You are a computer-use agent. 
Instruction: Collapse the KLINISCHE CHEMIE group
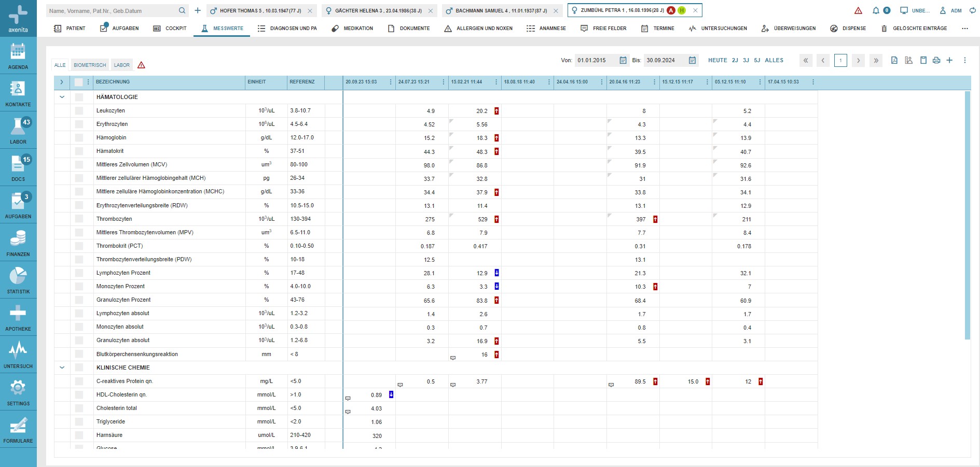click(62, 367)
